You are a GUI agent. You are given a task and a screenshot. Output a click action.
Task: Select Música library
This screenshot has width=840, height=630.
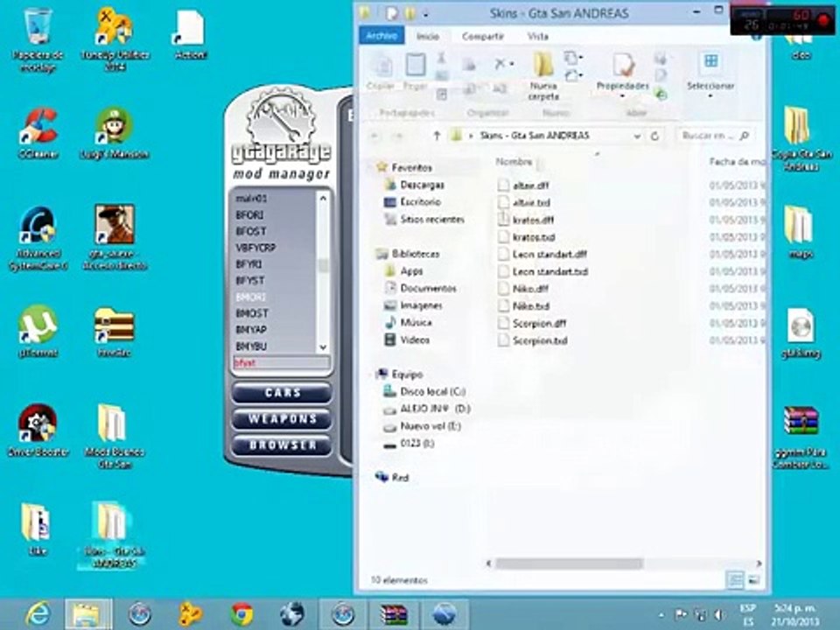click(x=416, y=323)
